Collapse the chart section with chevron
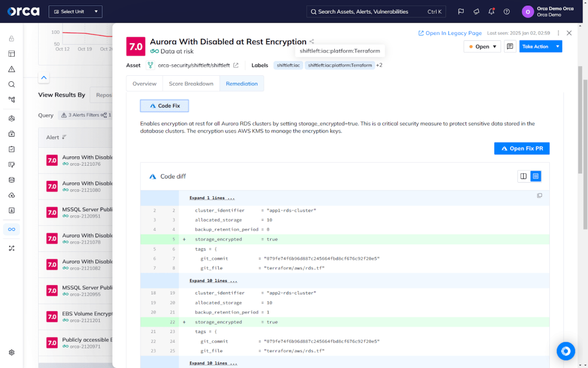Screen dimensions: 588x368 44,78
